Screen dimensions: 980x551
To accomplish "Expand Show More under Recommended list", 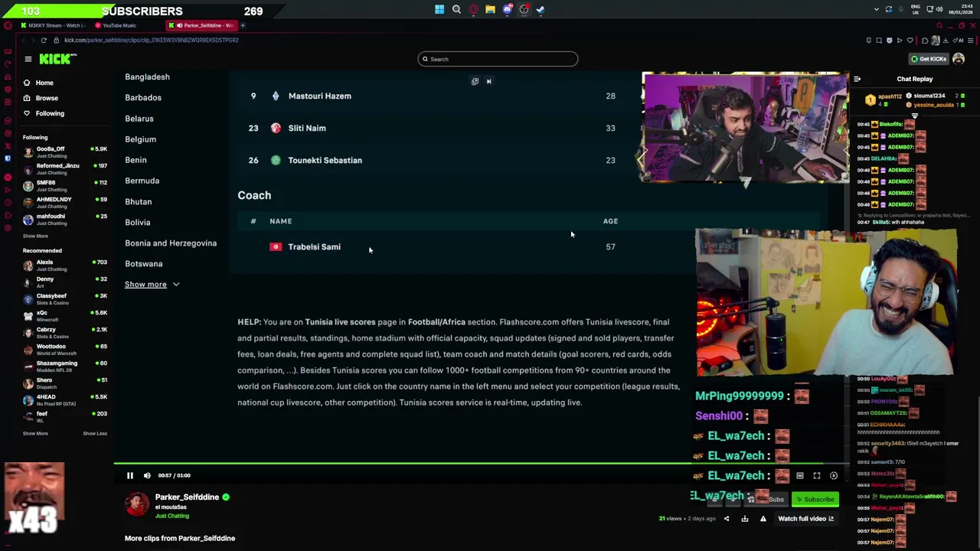I will (35, 433).
